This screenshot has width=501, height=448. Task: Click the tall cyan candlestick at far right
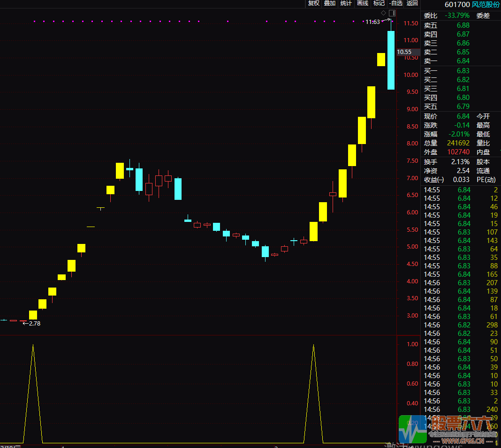[391, 60]
